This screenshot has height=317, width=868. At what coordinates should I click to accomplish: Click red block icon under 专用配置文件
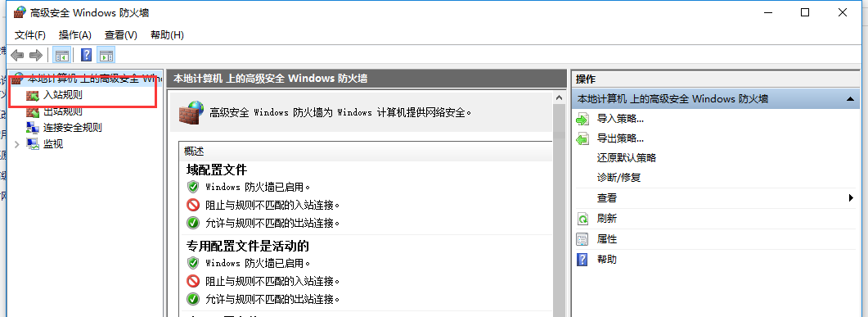point(192,281)
